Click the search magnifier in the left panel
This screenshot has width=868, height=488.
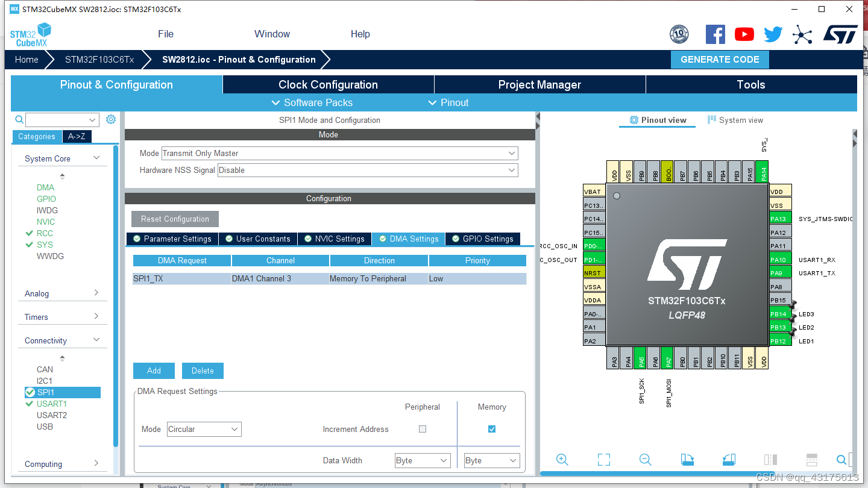coord(19,120)
